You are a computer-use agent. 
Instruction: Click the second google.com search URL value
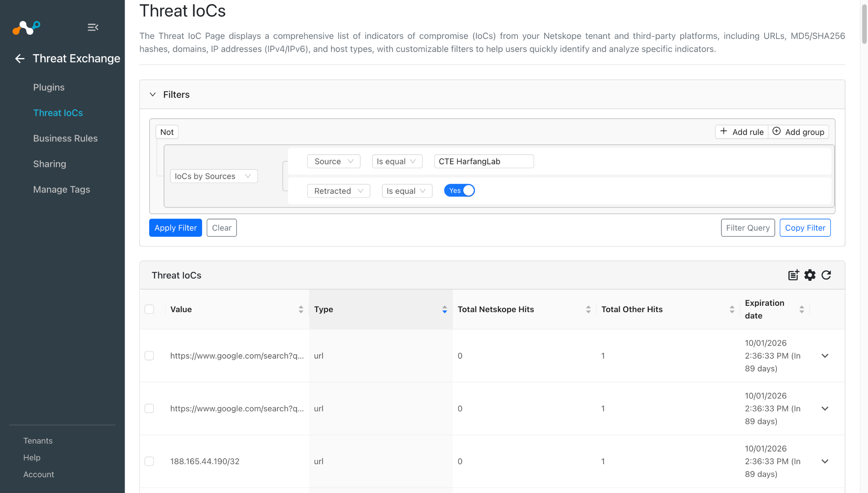237,409
